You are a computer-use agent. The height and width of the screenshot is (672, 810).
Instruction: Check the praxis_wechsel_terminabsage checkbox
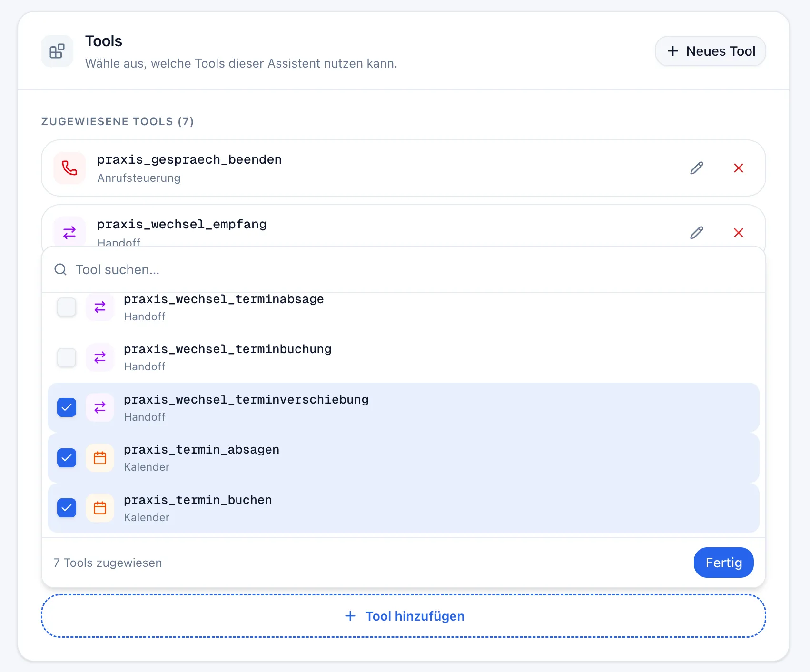[67, 307]
